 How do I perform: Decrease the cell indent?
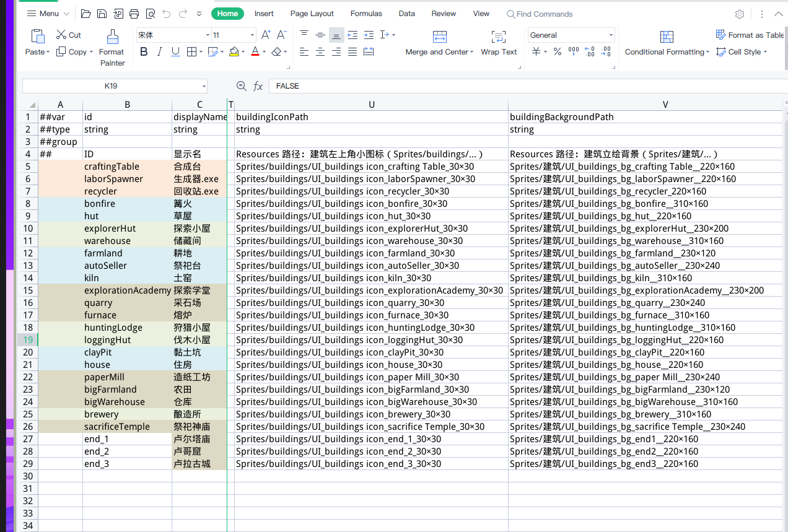[x=352, y=35]
